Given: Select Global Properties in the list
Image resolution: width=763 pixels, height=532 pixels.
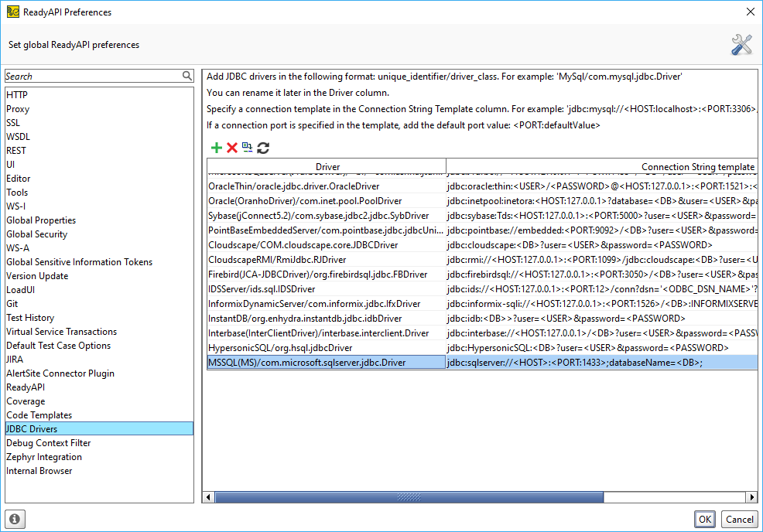Looking at the screenshot, I should pos(99,220).
